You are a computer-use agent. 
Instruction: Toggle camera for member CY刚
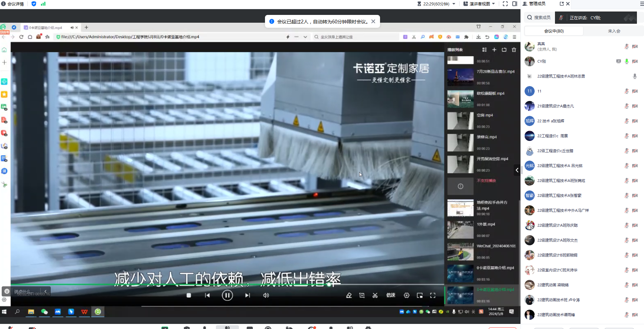(635, 61)
